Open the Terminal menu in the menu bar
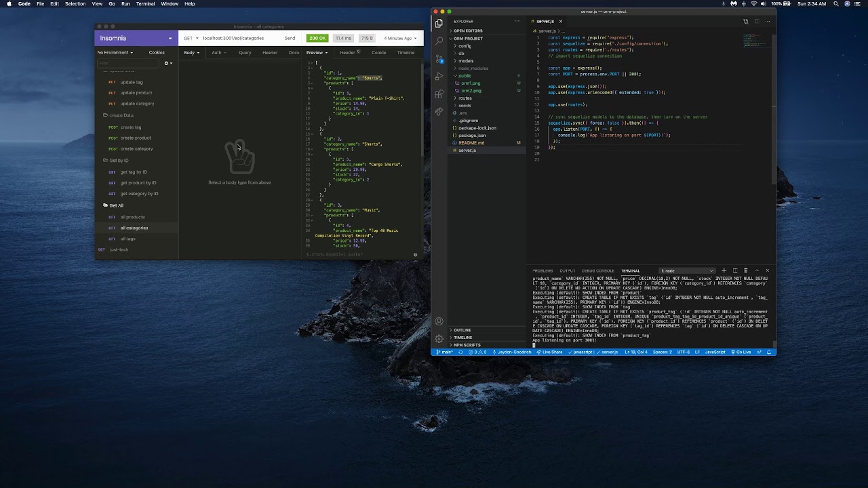 point(145,4)
